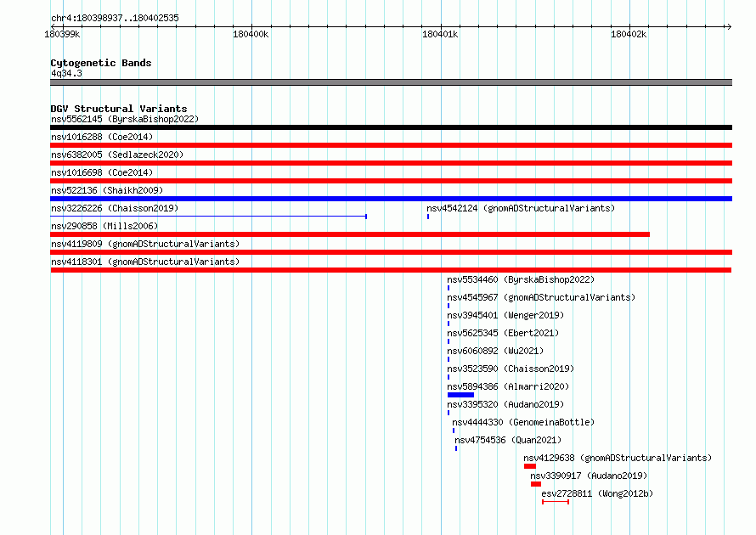
Task: Click the 180399k ruler label
Action: 62,34
